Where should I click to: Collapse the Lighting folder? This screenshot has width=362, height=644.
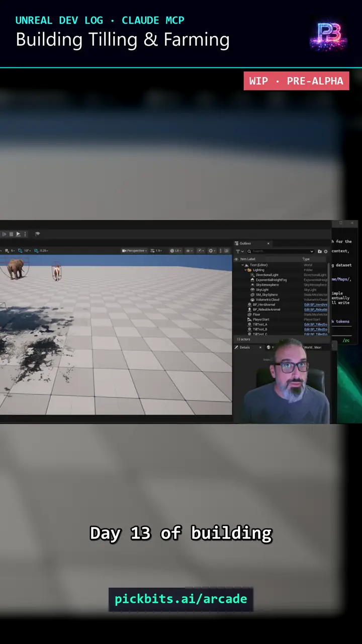click(x=245, y=270)
